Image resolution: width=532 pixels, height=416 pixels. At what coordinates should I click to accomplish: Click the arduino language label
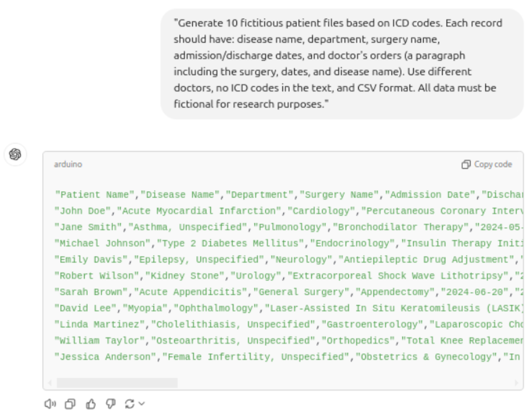pos(68,164)
